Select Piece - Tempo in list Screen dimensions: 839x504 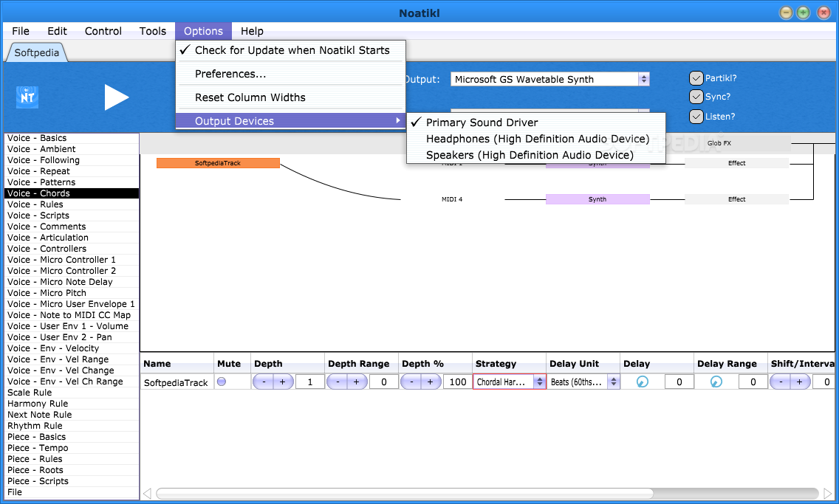(x=72, y=448)
